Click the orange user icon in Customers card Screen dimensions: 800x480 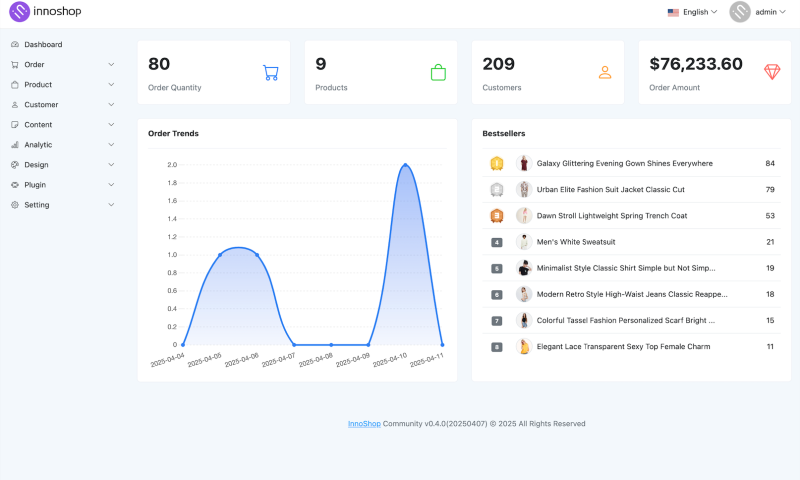coord(604,72)
